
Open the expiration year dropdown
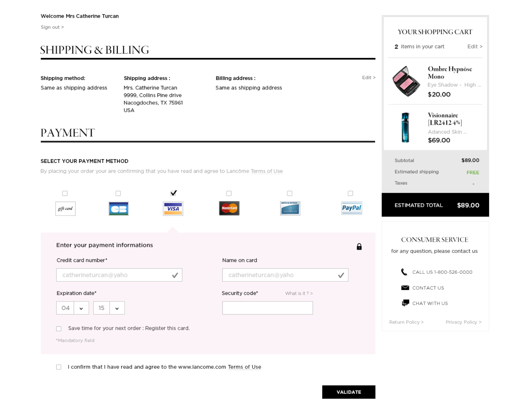117,308
